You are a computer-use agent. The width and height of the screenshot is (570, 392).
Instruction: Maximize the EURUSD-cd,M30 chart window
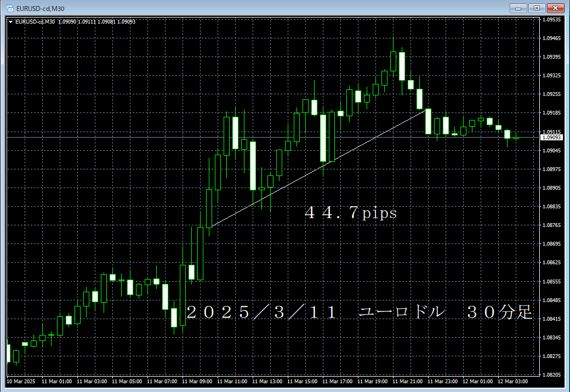click(537, 8)
